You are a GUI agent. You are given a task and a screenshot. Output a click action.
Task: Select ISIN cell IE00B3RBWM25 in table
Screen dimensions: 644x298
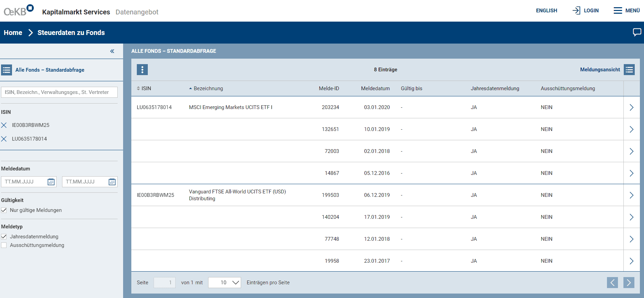[155, 195]
